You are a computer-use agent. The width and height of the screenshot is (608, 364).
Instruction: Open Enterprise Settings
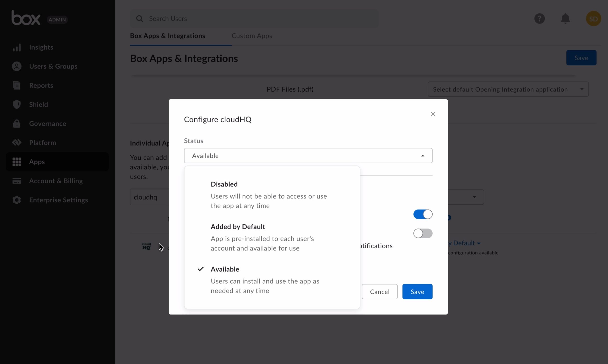click(x=59, y=200)
